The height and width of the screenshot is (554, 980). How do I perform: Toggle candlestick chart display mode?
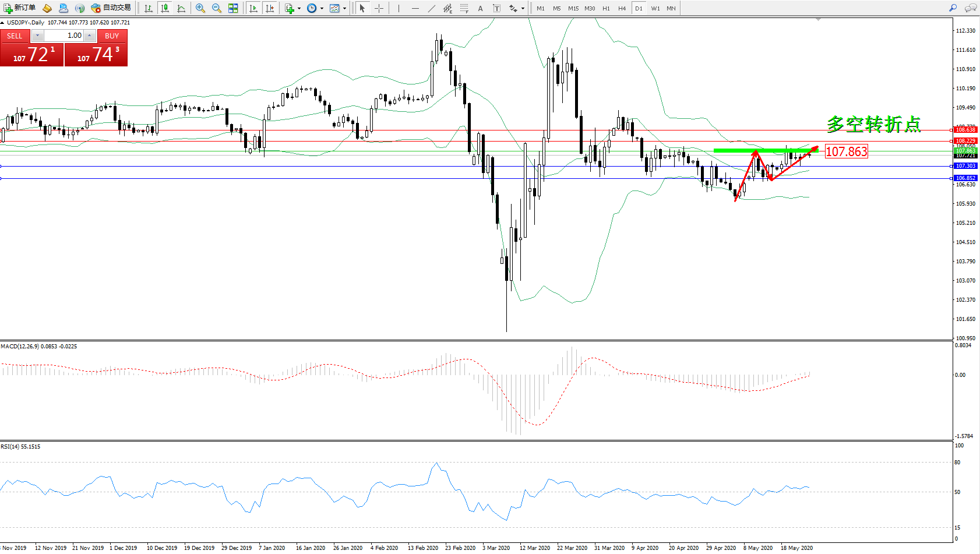[165, 8]
